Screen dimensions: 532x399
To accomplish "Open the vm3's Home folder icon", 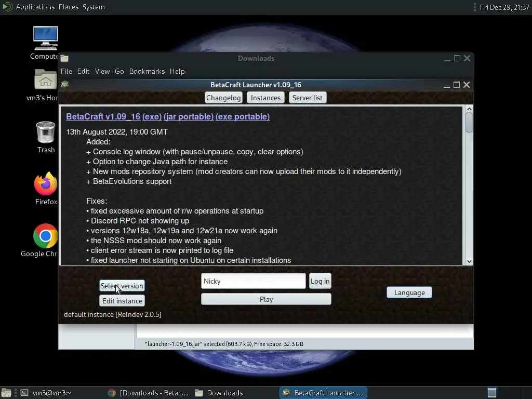I will click(46, 79).
